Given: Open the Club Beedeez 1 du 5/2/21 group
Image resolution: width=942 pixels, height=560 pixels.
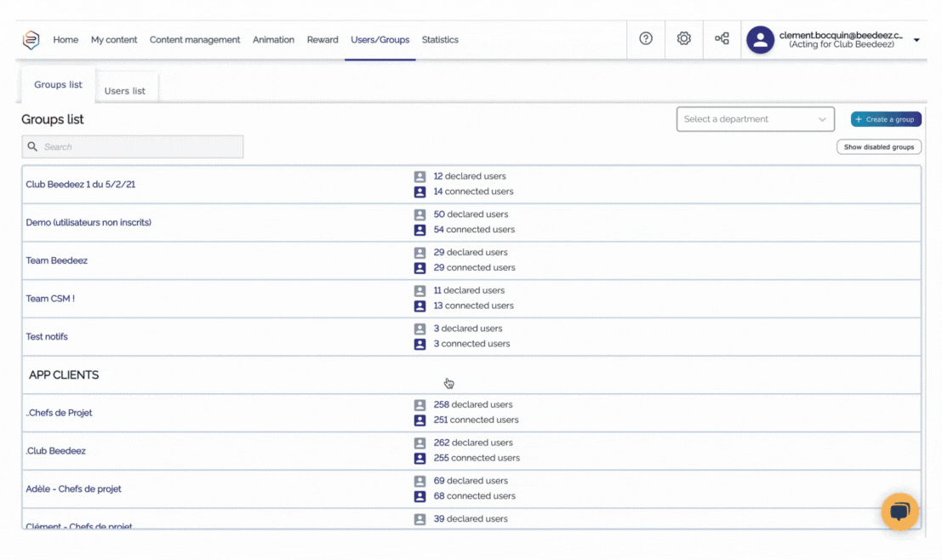Looking at the screenshot, I should coord(81,185).
